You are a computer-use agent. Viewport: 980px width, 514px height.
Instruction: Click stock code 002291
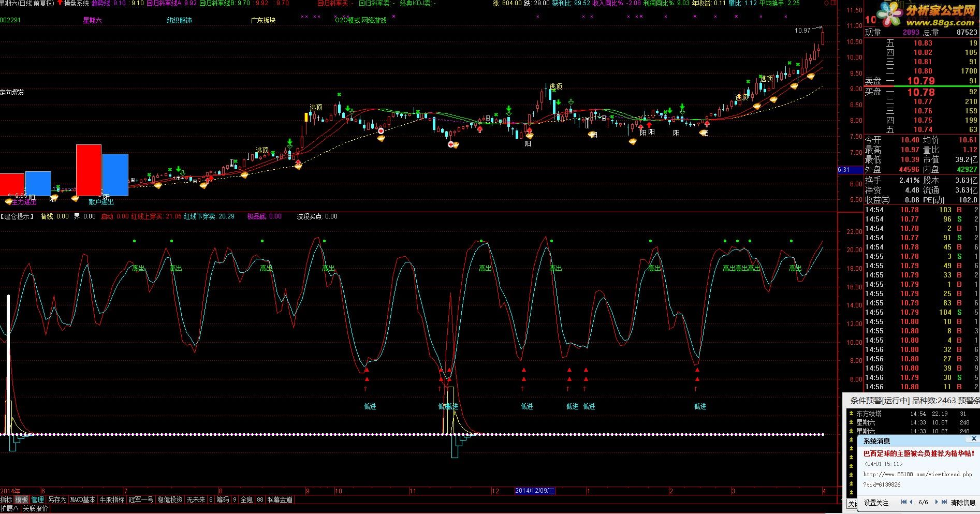(10, 20)
